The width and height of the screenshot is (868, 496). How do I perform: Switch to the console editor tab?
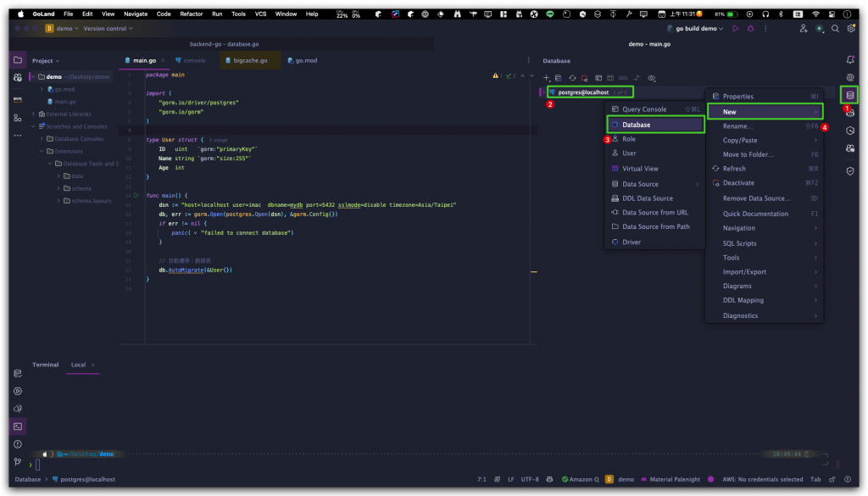190,60
